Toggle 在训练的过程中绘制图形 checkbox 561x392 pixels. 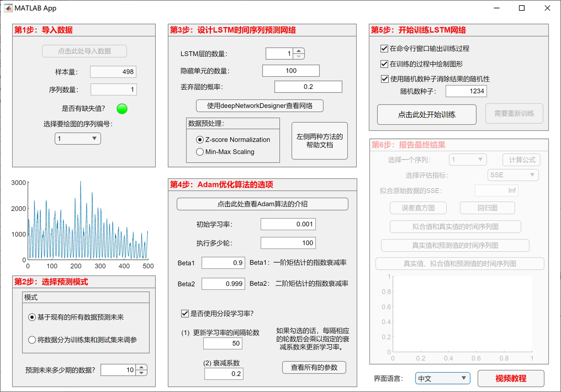tap(384, 64)
